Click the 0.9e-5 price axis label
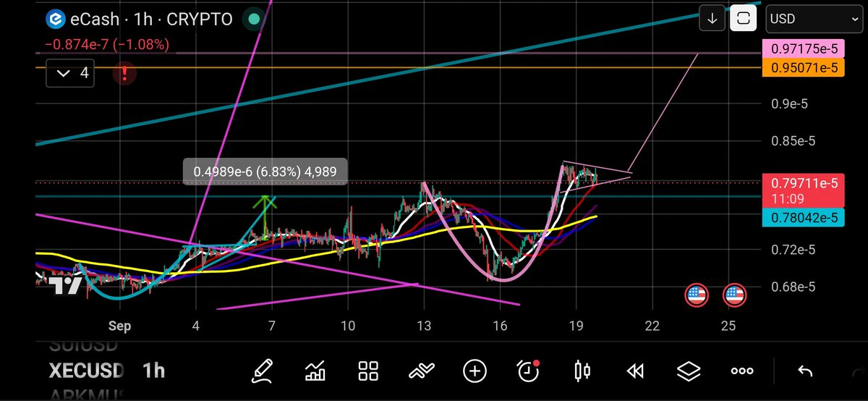Screen dimensions: 868x401 (x=789, y=104)
